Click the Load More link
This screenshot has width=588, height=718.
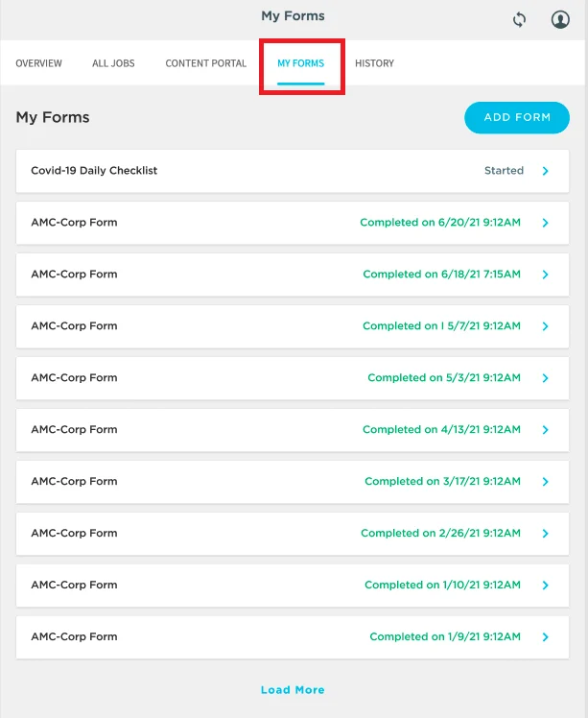coord(293,689)
